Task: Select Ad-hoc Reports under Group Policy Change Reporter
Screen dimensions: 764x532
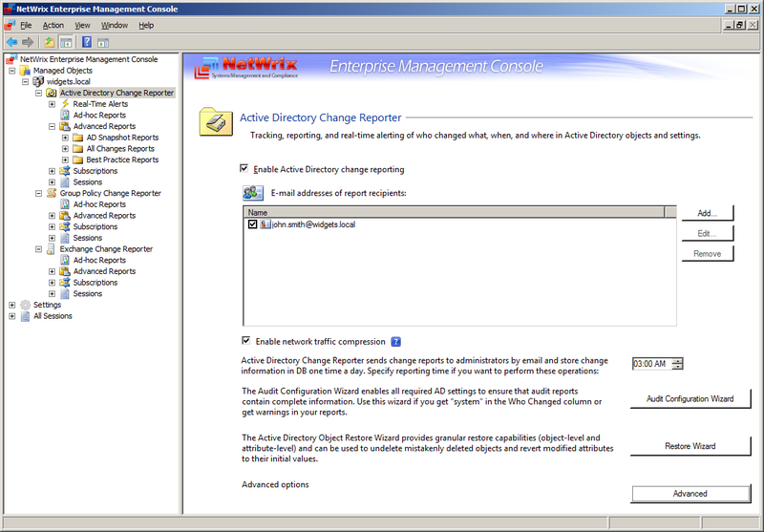Action: (x=99, y=204)
